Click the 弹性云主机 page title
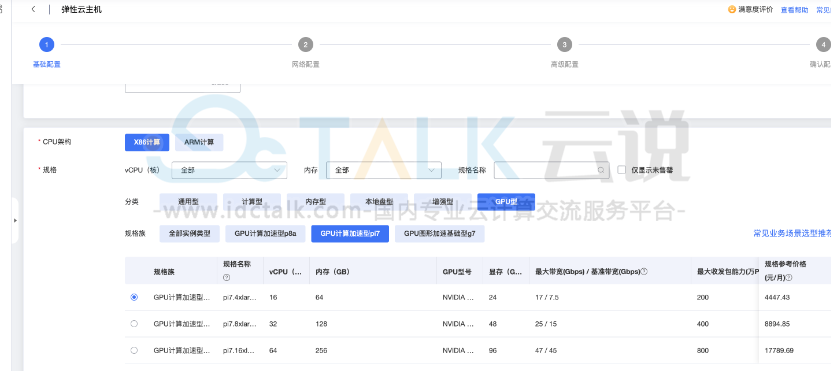Viewport: 831px width, 371px height. coord(81,10)
